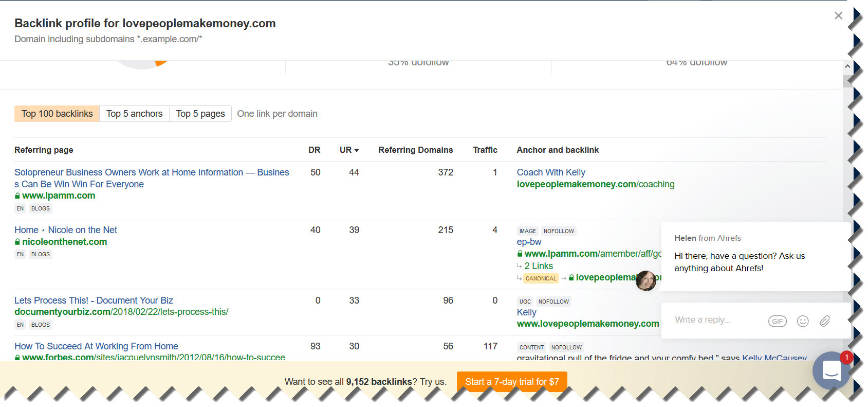868x407 pixels.
Task: Open the Solopreneur Business Owners referring page
Action: (152, 178)
